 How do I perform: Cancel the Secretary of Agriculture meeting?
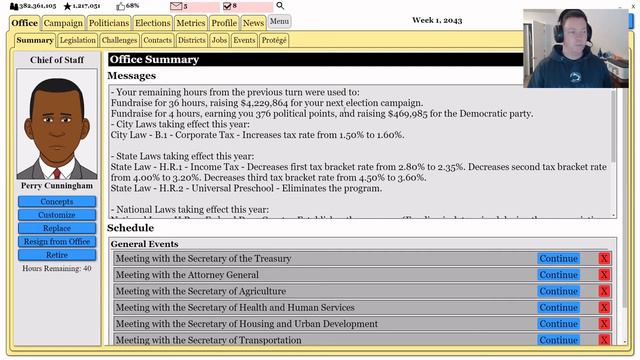click(x=604, y=291)
